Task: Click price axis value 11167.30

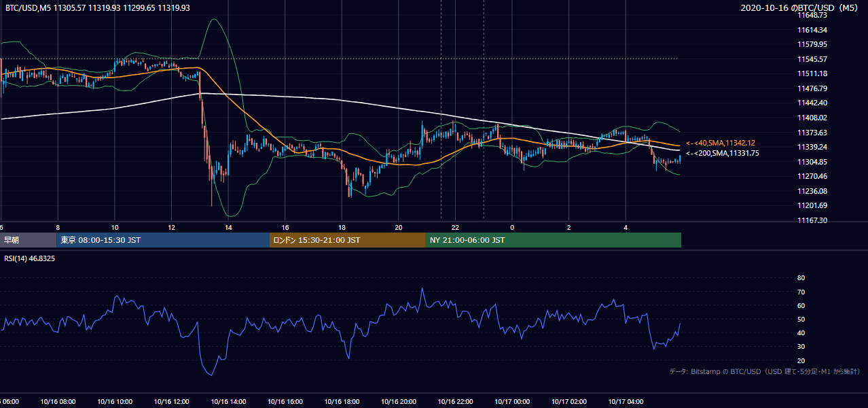Action: pos(812,220)
